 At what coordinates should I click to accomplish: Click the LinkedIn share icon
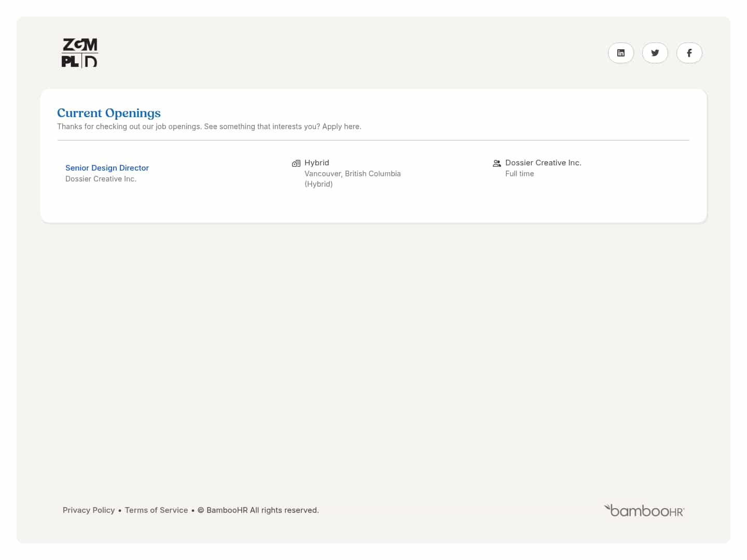pos(621,53)
